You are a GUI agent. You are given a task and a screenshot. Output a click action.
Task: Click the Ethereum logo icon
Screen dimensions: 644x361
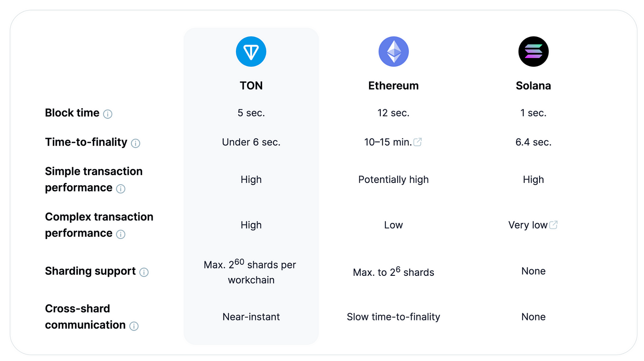393,52
